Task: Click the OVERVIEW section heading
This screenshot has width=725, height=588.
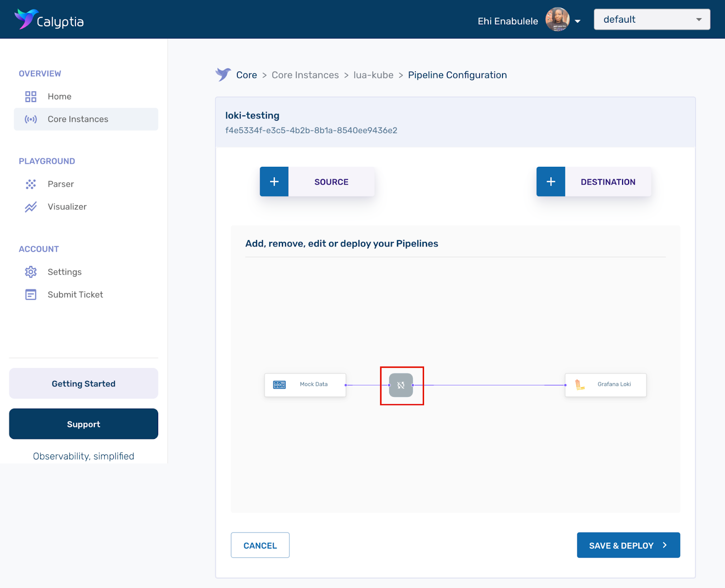Action: pos(40,73)
